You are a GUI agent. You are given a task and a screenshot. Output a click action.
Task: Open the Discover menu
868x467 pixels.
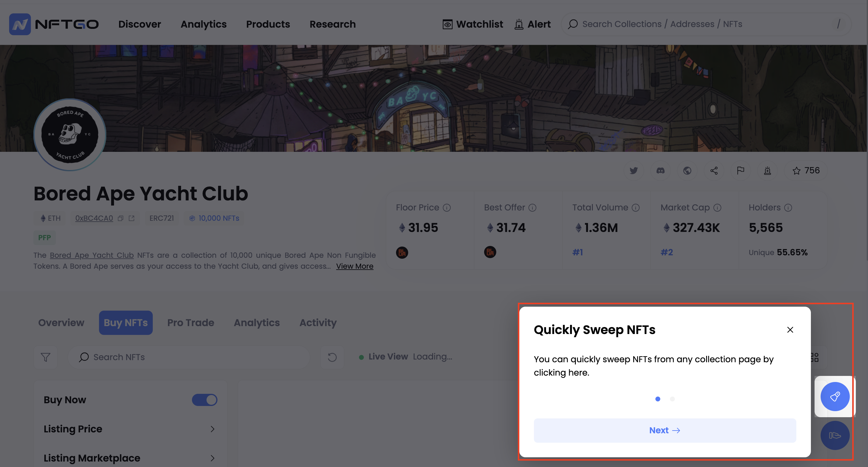[x=139, y=24]
